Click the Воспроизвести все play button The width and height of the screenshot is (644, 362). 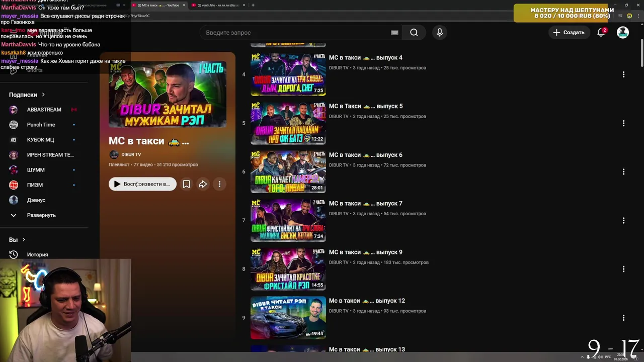tap(142, 184)
